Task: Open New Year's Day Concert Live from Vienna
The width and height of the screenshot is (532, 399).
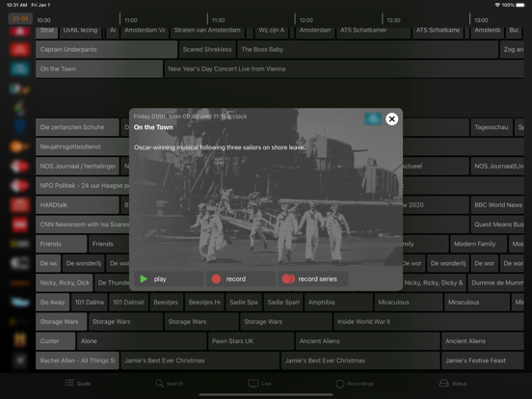Action: (344, 68)
